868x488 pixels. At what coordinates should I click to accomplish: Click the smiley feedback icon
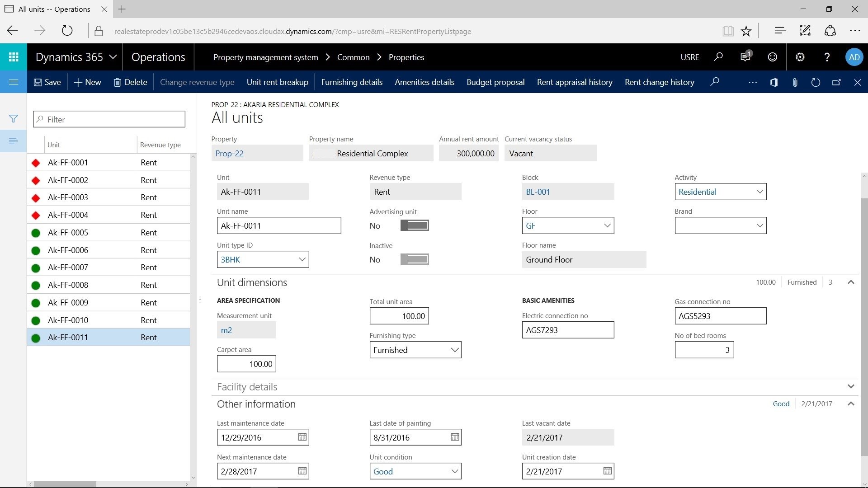[x=773, y=57]
